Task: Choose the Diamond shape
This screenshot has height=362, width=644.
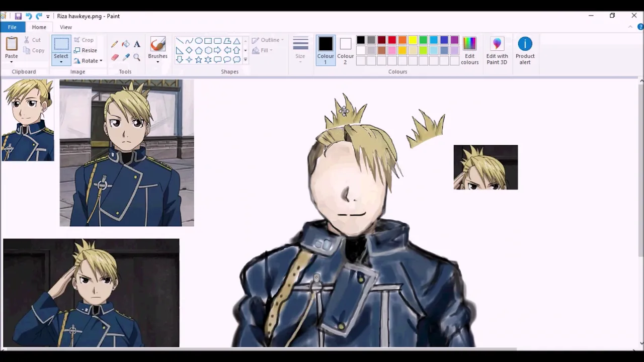Action: pos(189,50)
